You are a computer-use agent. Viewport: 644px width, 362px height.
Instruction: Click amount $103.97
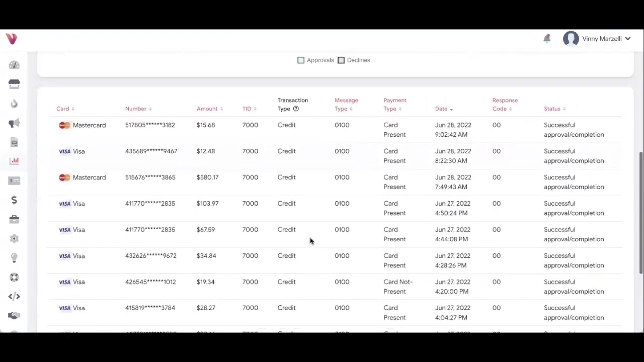(207, 204)
